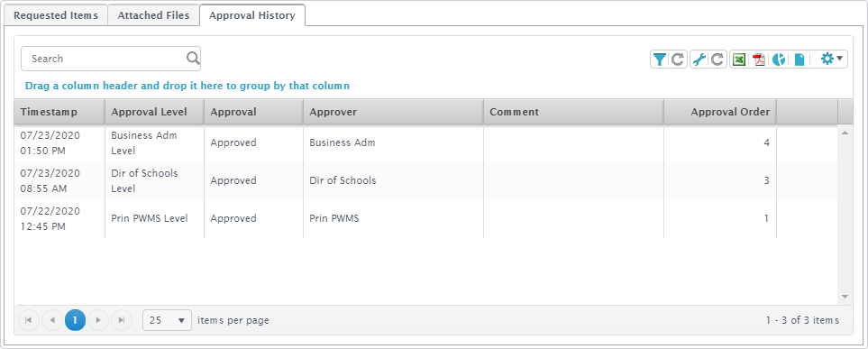
Task: Sort by Approval Order column header
Action: pyautogui.click(x=720, y=112)
